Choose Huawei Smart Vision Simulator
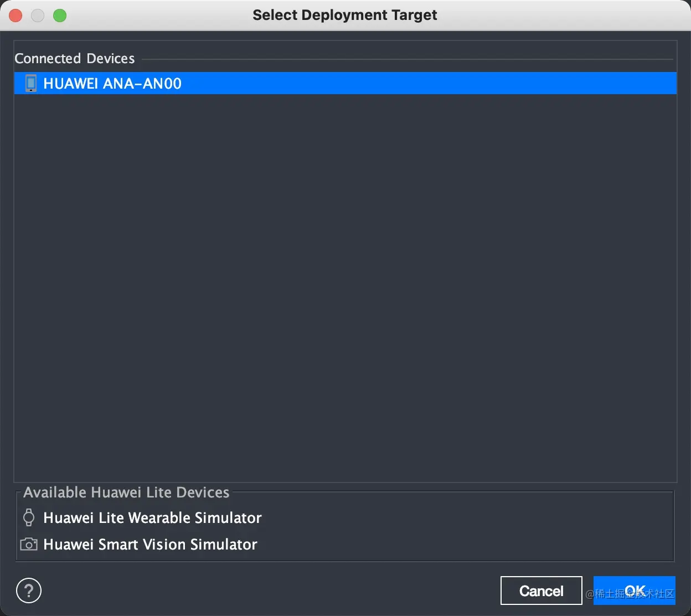Image resolution: width=691 pixels, height=616 pixels. click(150, 545)
